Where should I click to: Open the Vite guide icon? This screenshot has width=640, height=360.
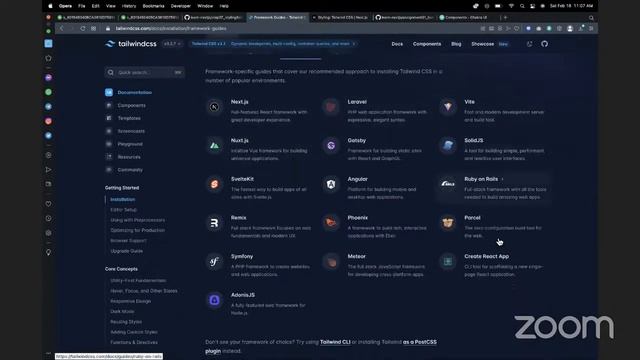click(448, 107)
